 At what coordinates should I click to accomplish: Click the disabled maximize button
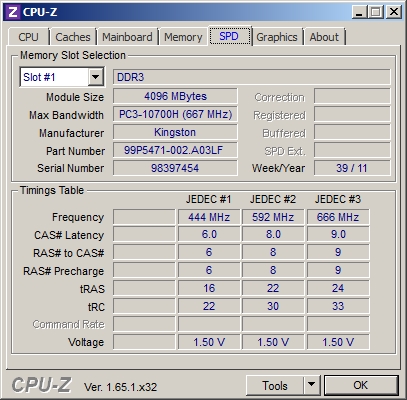376,12
